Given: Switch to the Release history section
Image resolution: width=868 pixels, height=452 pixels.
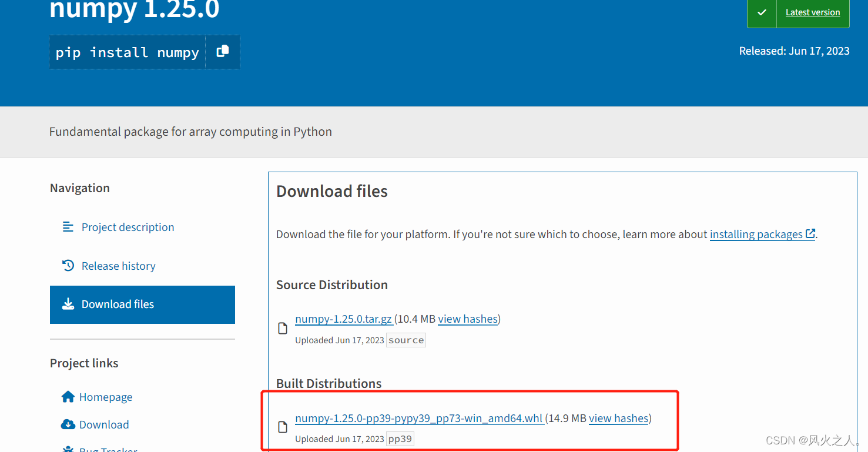Looking at the screenshot, I should (x=118, y=265).
